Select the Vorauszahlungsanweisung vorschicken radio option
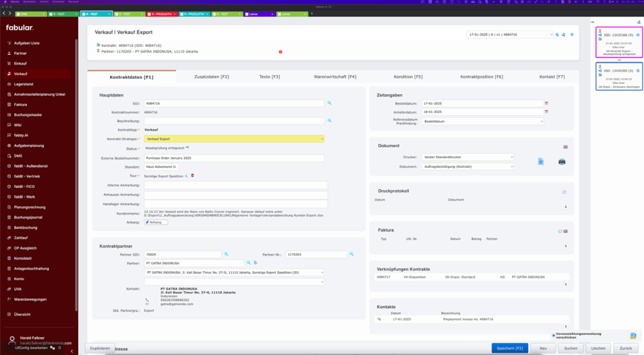Viewport: 644px width, 355px height. pyautogui.click(x=553, y=336)
